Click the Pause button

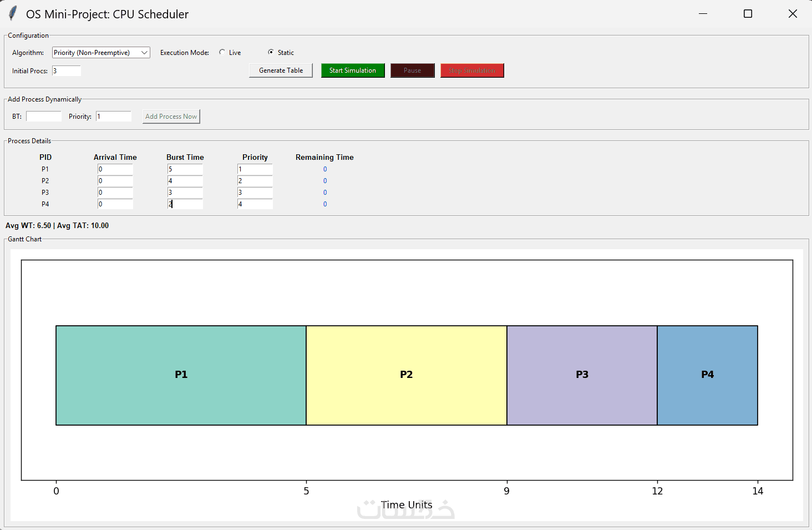pyautogui.click(x=413, y=70)
